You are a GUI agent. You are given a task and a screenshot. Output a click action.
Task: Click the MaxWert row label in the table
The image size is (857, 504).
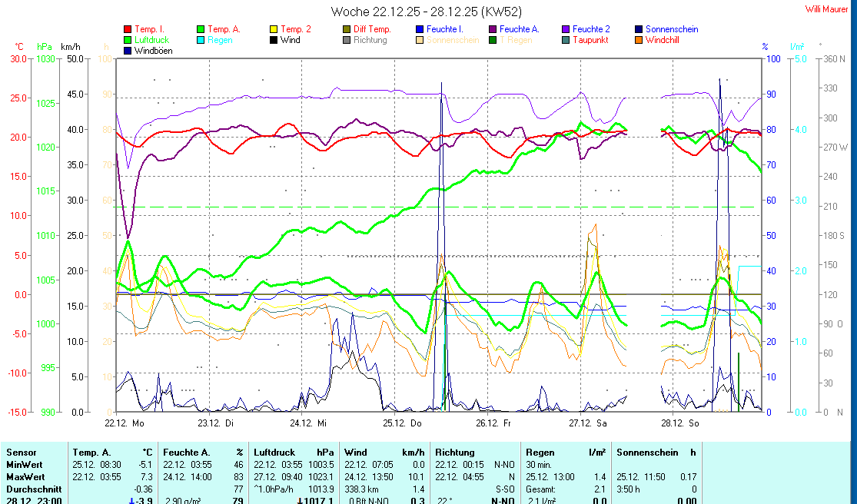click(26, 476)
